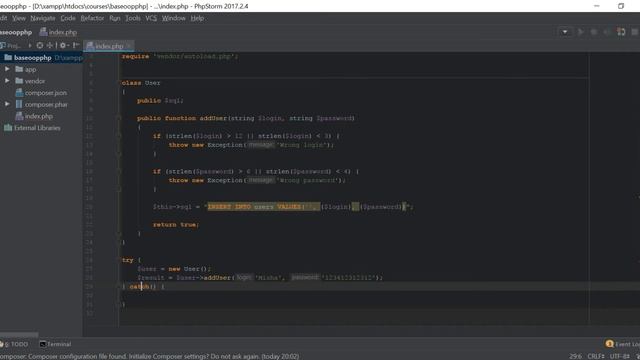Image resolution: width=640 pixels, height=360 pixels.
Task: Open the Refactor menu
Action: 92,18
